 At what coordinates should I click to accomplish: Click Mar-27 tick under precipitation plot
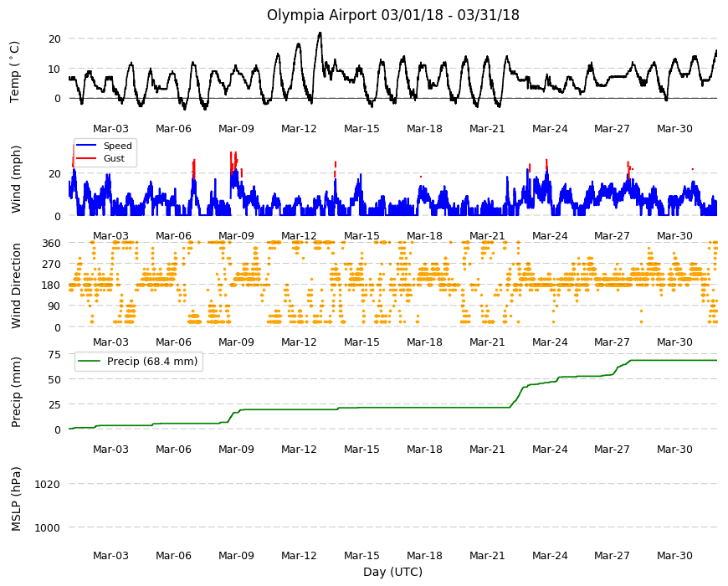pos(612,449)
